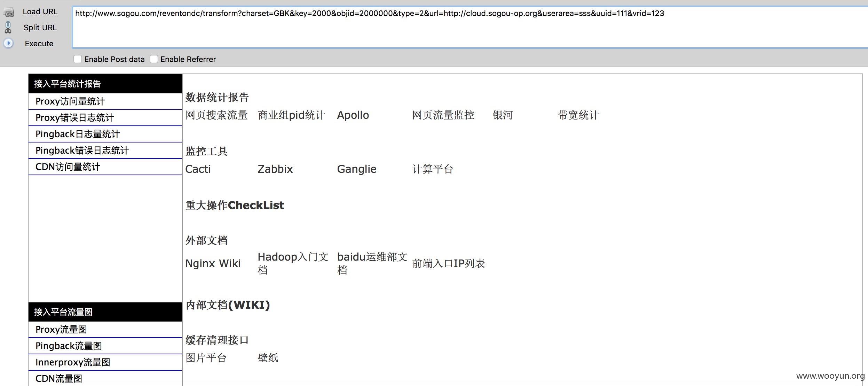This screenshot has height=386, width=868.
Task: Open Innerproxy流量图 in sidebar
Action: 105,362
